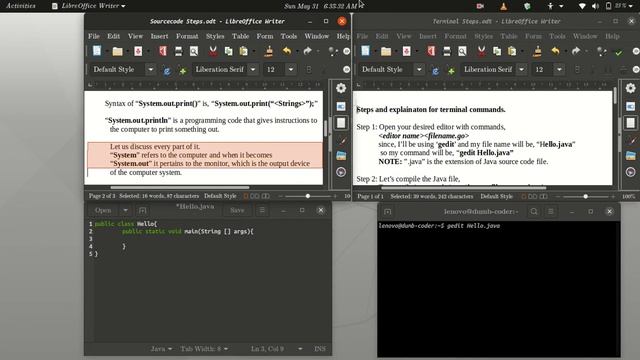Click Update Style icon in Sourcecode Steps window
The height and width of the screenshot is (360, 640).
(x=167, y=70)
